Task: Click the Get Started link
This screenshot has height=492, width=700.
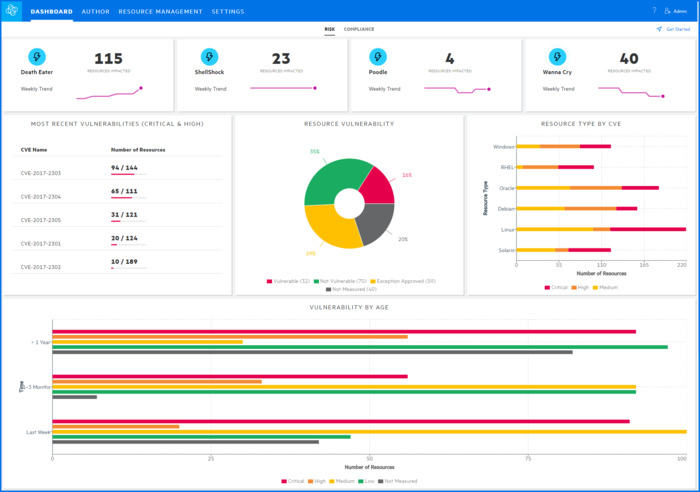Action: 678,29
